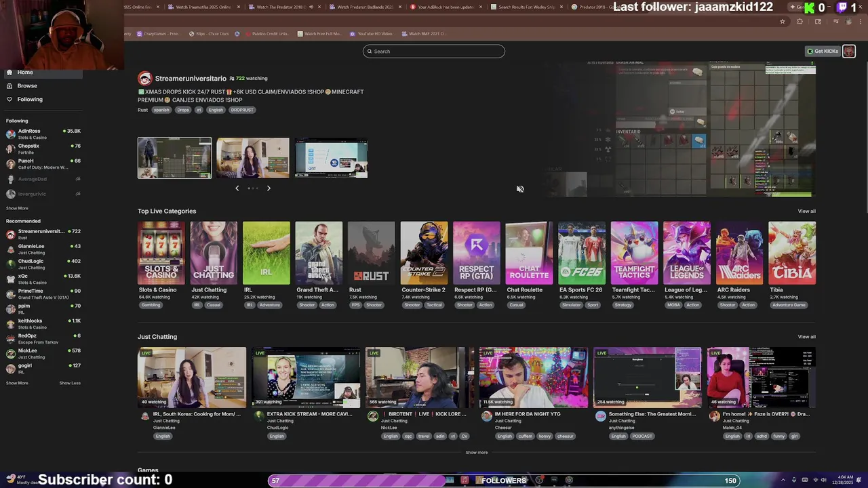Open the user profile avatar menu
The image size is (868, 488).
point(849,52)
